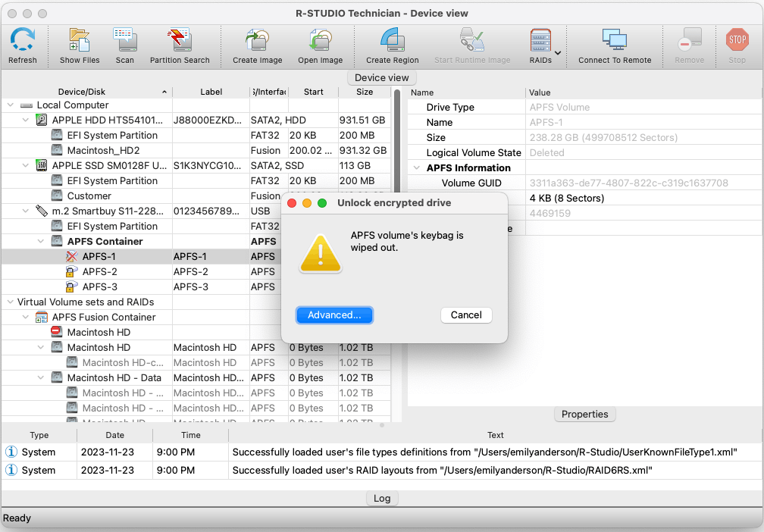
Task: Collapse the APFS Information section
Action: tap(417, 167)
